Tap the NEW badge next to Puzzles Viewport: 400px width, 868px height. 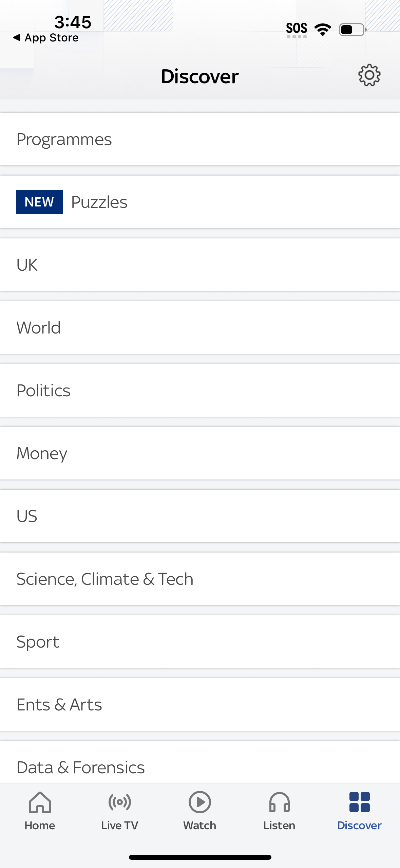coord(39,201)
